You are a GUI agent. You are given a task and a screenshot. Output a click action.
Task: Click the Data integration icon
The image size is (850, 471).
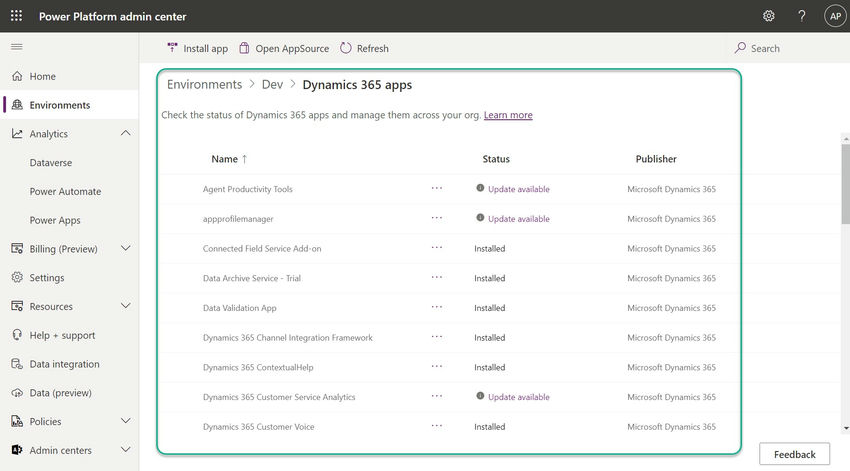pyautogui.click(x=17, y=364)
